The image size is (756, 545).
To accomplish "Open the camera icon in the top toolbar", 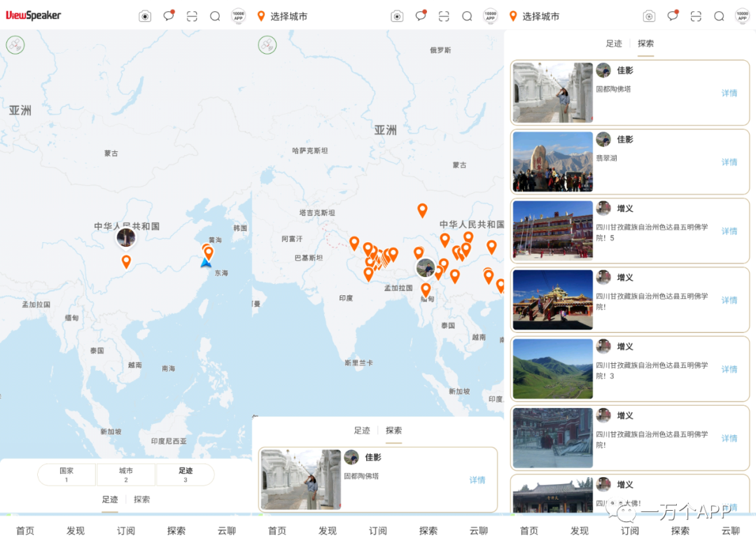I will 145,15.
